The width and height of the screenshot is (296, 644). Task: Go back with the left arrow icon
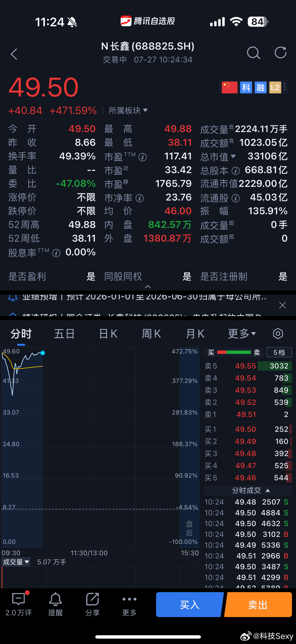pyautogui.click(x=14, y=54)
